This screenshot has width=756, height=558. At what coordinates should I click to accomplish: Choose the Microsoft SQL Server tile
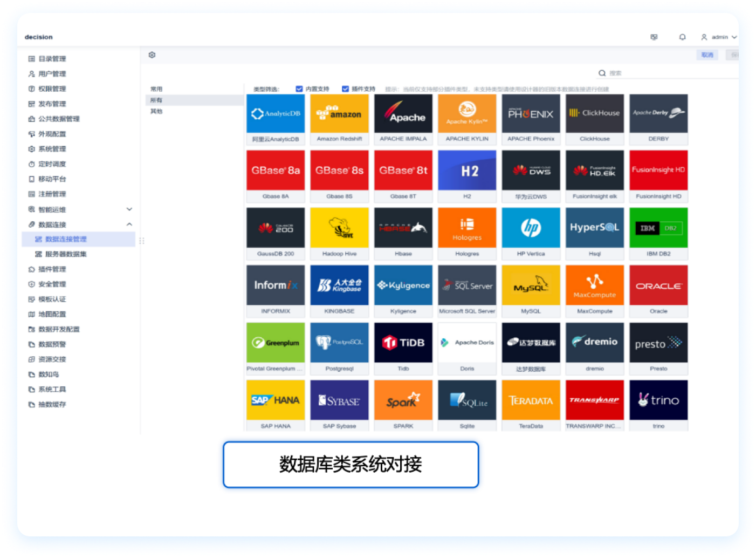pos(467,291)
